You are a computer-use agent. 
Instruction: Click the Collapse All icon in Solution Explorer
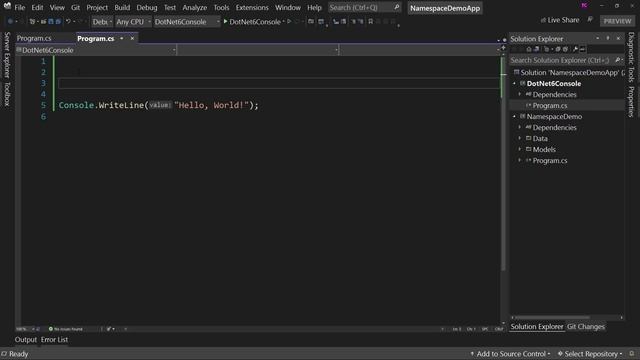click(558, 49)
